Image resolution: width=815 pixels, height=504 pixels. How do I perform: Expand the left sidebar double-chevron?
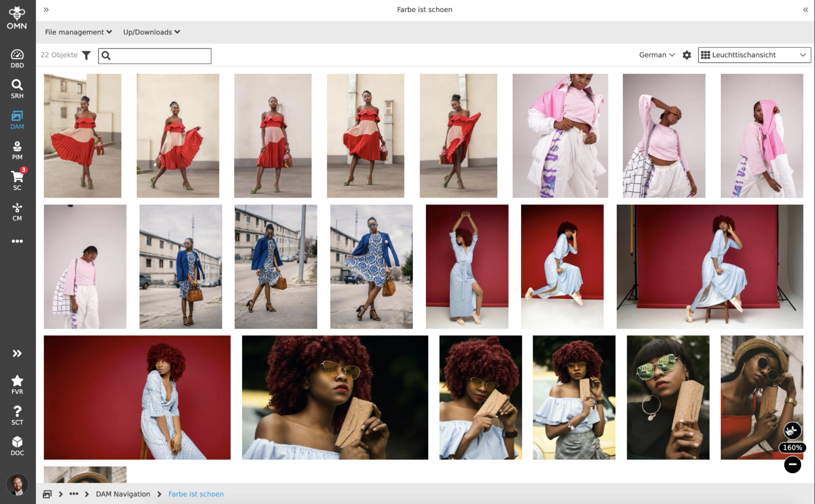[x=17, y=353]
